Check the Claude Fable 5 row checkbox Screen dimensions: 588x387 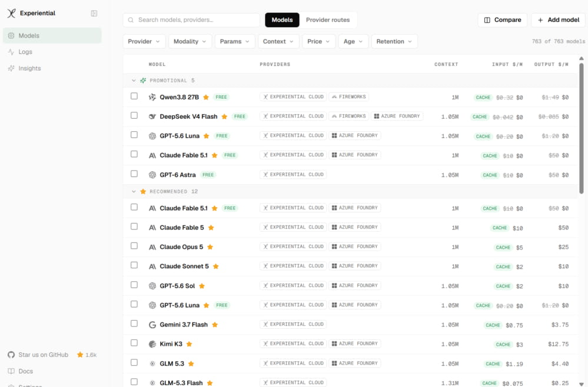tap(134, 226)
